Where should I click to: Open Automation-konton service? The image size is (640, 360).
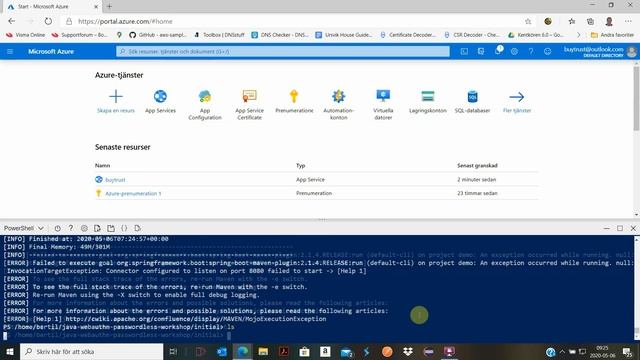coord(338,104)
